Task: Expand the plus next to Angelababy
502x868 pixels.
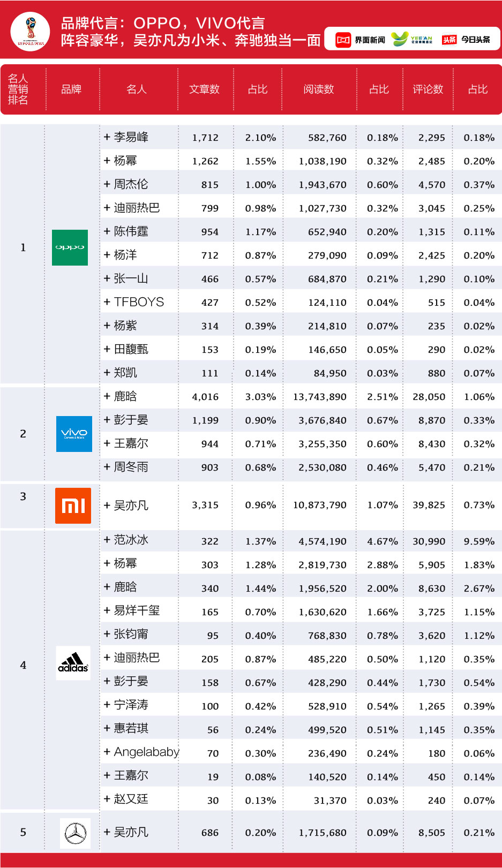Action: coord(107,752)
